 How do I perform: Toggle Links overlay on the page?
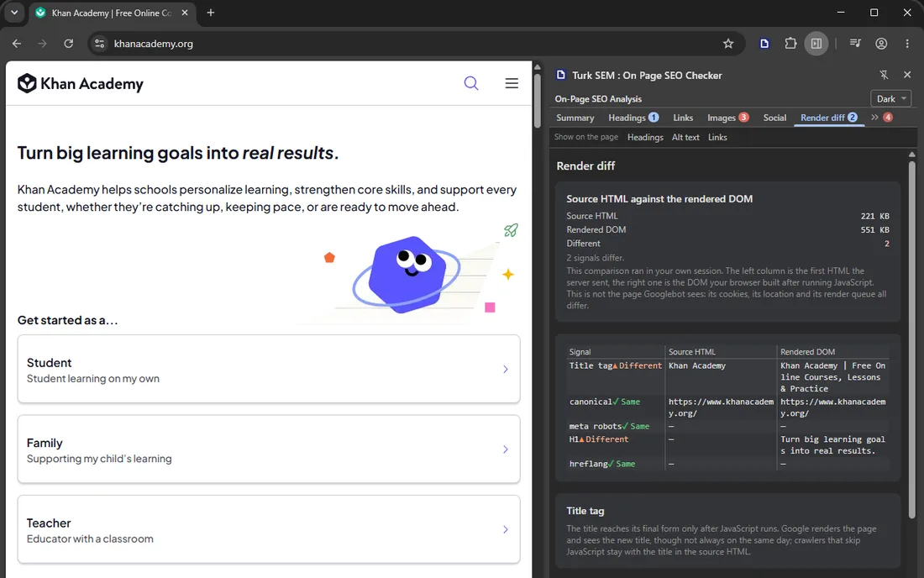coord(717,137)
